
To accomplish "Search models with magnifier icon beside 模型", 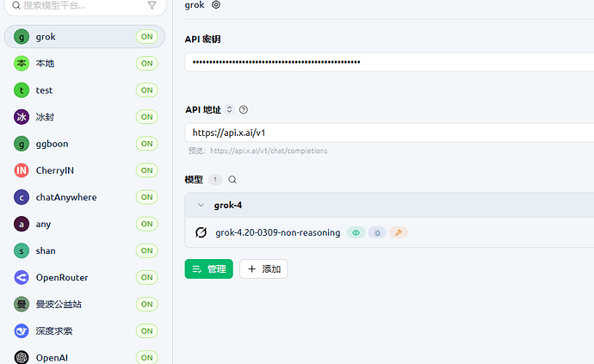I will (x=232, y=180).
